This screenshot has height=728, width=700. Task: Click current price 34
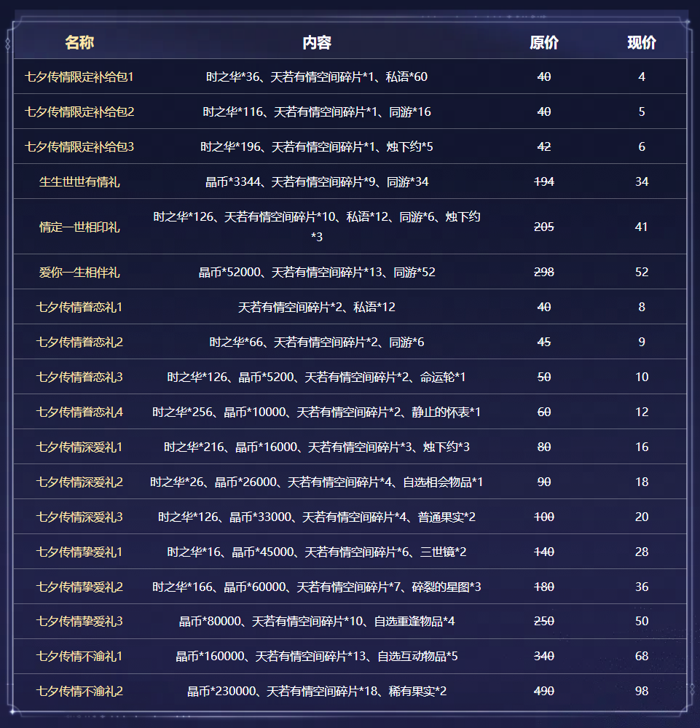click(642, 181)
